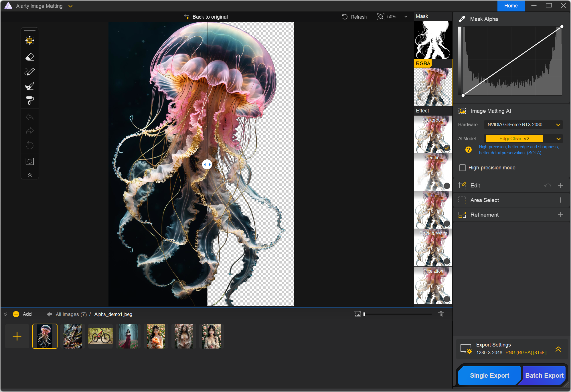Click the Refresh icon button

[x=345, y=17]
